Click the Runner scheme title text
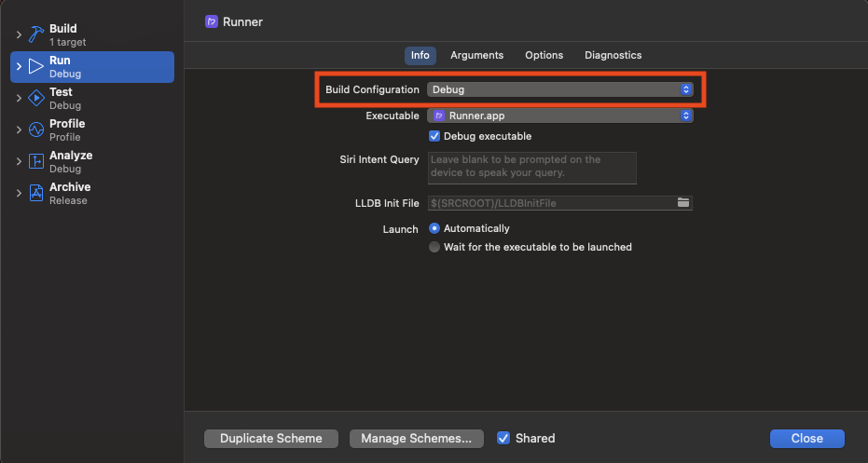 (242, 22)
